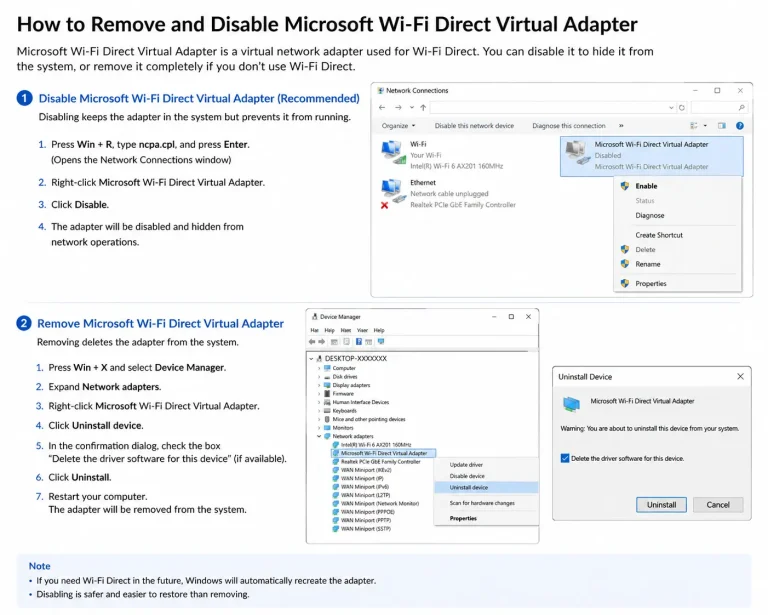
Task: Click the forward arrow in Device Manager toolbar
Action: click(322, 342)
